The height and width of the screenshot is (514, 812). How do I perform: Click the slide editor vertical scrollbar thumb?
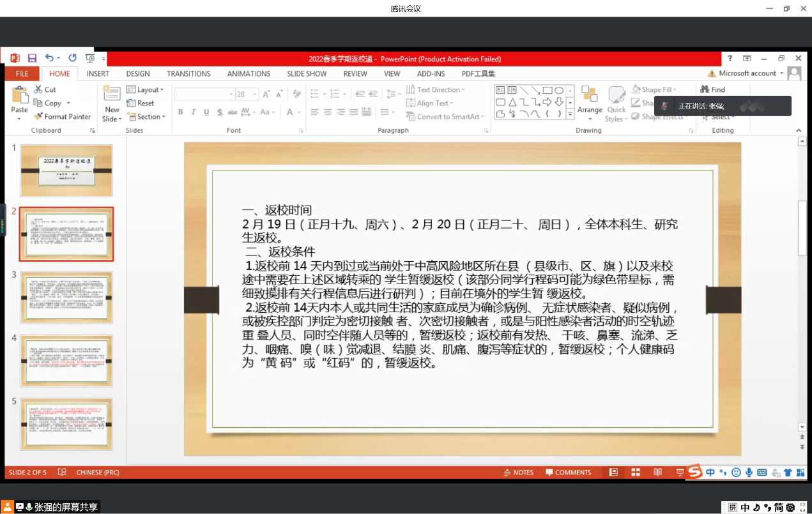[x=802, y=227]
